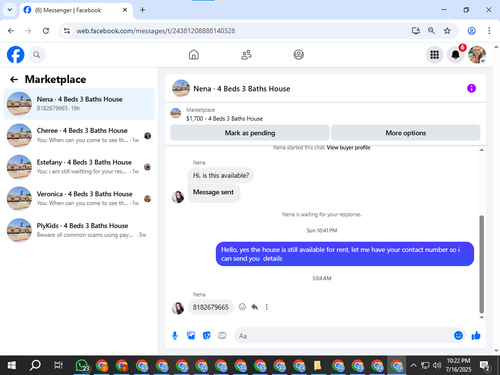React to the 8182679665 message
The image size is (500, 375).
coord(242,307)
